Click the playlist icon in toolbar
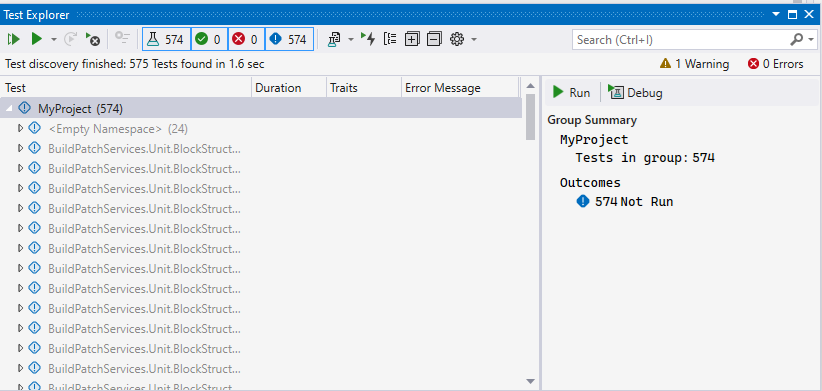The image size is (822, 391). coord(334,39)
